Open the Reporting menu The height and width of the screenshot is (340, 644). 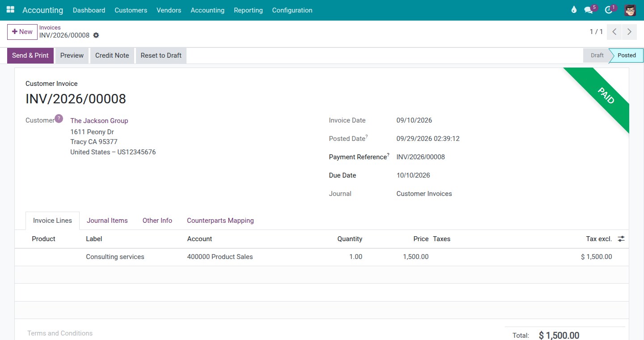(248, 10)
